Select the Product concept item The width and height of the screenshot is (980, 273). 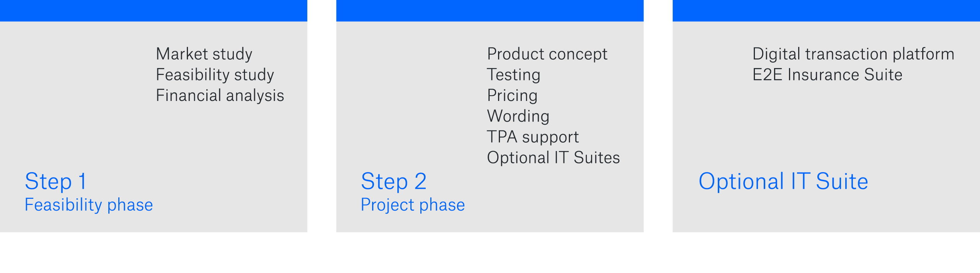[x=547, y=54]
